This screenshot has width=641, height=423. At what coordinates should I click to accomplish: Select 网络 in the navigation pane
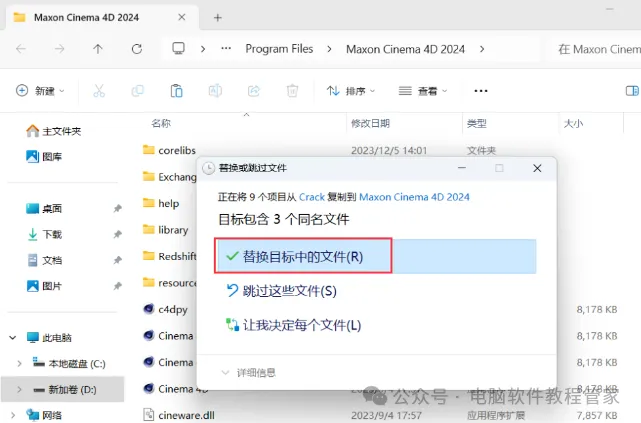pos(44,415)
